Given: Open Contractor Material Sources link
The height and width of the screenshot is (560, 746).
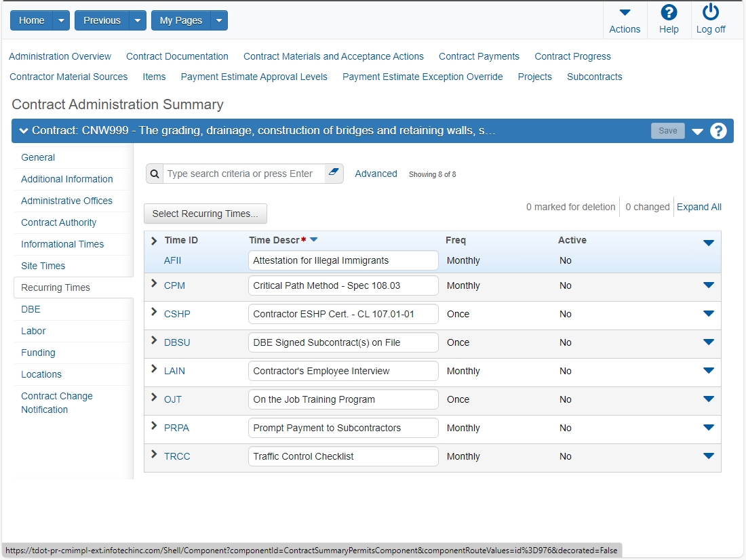Looking at the screenshot, I should point(68,77).
